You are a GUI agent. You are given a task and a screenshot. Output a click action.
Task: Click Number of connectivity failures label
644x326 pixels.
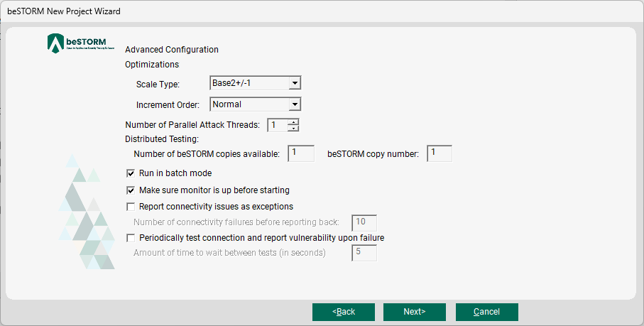pyautogui.click(x=236, y=222)
